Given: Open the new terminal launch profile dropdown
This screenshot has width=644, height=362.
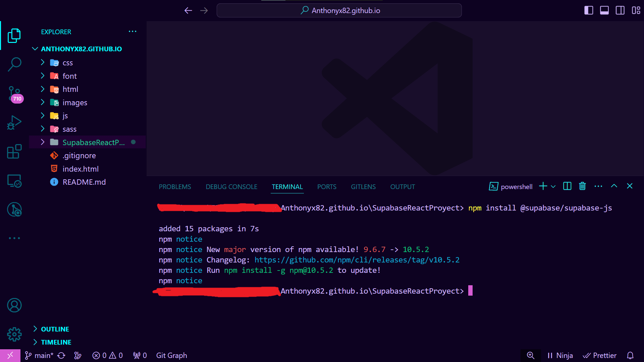Looking at the screenshot, I should (x=553, y=187).
